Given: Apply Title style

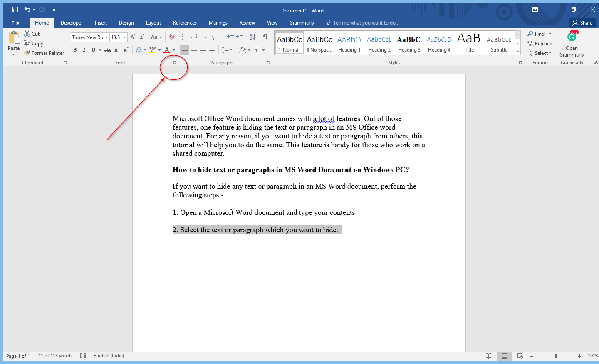Looking at the screenshot, I should [x=469, y=43].
